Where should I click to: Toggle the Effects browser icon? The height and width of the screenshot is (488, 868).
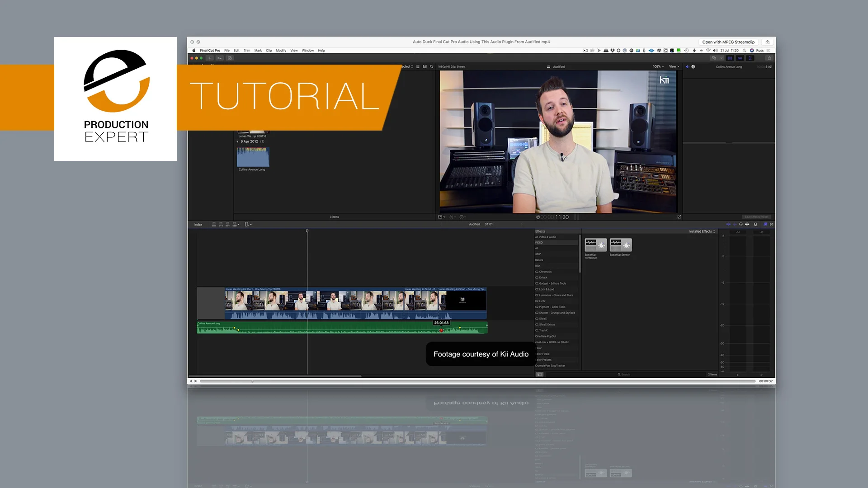coord(765,224)
